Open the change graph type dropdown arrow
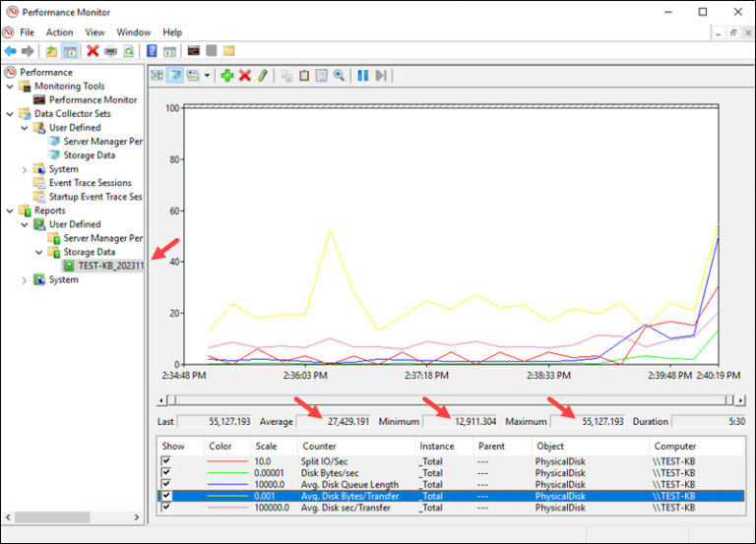Image resolution: width=756 pixels, height=544 pixels. tap(207, 76)
